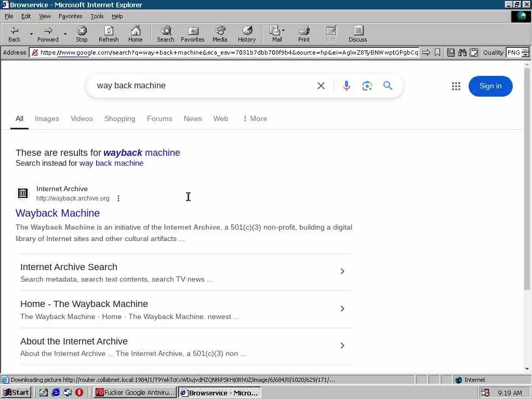Click the binoculars find icon
Viewport: 532px width, 399px height.
tap(462, 52)
